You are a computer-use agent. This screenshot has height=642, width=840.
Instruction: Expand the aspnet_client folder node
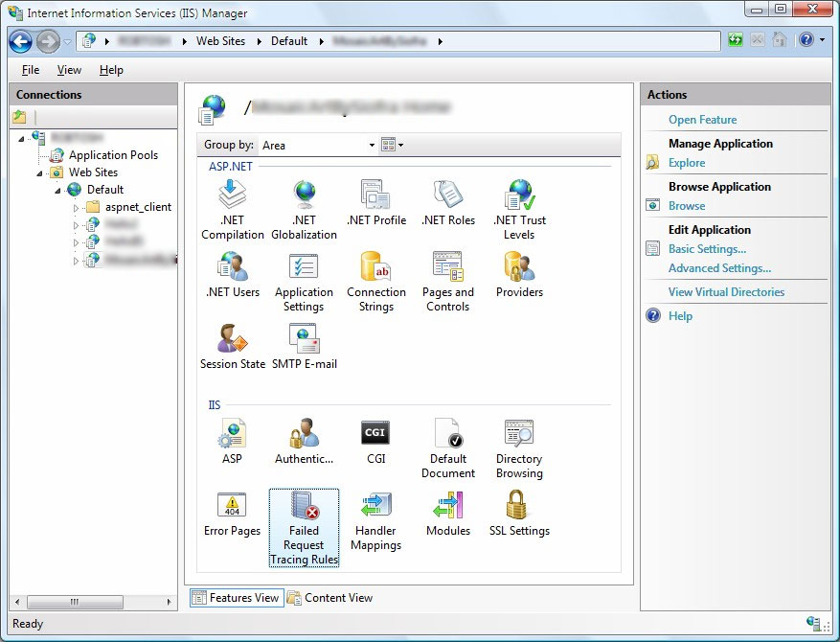[76, 208]
